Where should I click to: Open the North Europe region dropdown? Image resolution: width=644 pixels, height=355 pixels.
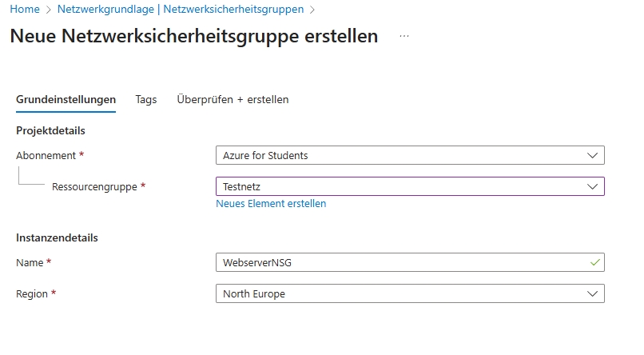pos(400,293)
